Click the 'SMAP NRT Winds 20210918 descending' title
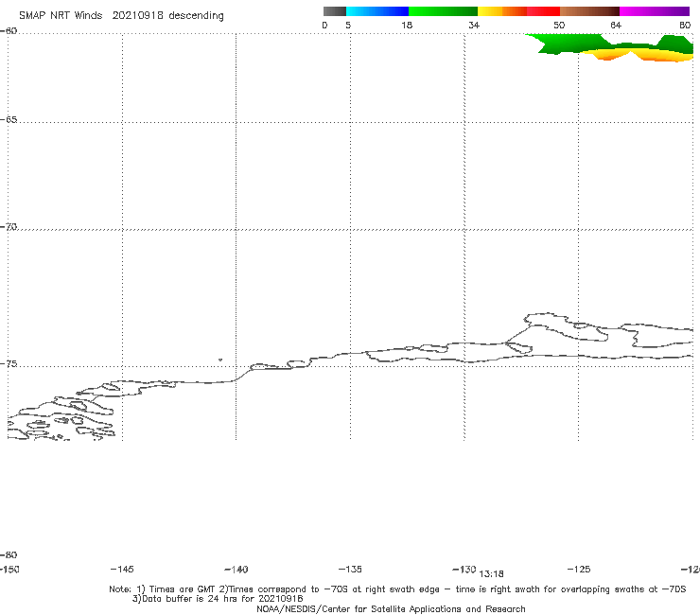Image resolution: width=700 pixels, height=615 pixels. pos(121,16)
